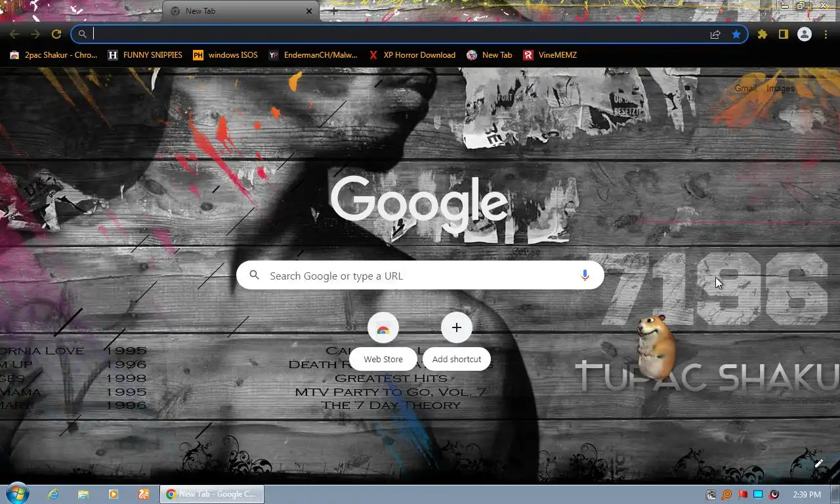Open the Images link
Screen dimensions: 840x504
[780, 88]
